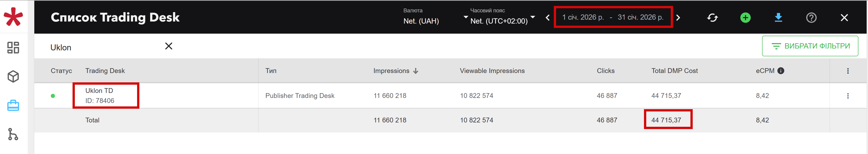868x154 pixels.
Task: Open the cube icon in sidebar
Action: 13,76
